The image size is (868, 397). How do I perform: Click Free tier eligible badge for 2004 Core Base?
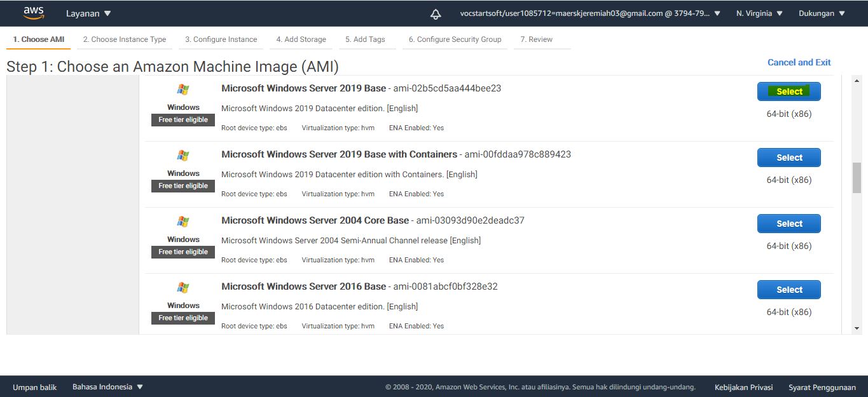click(x=183, y=252)
